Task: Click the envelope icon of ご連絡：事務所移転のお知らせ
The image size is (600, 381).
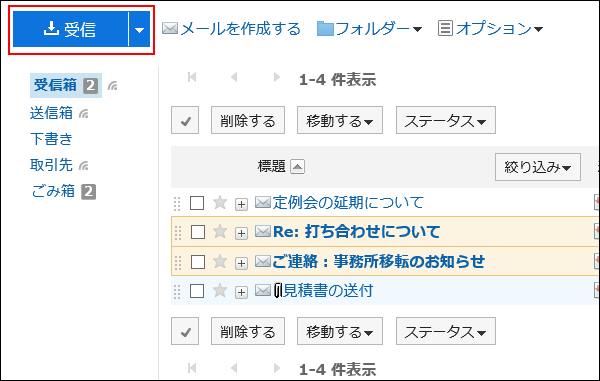Action: point(263,261)
